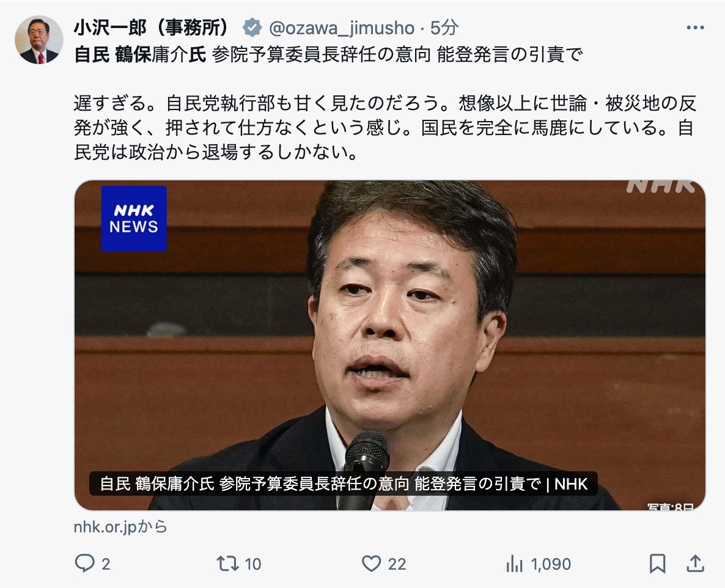Click the tweet body text paragraph
725x588 pixels.
tap(385, 128)
